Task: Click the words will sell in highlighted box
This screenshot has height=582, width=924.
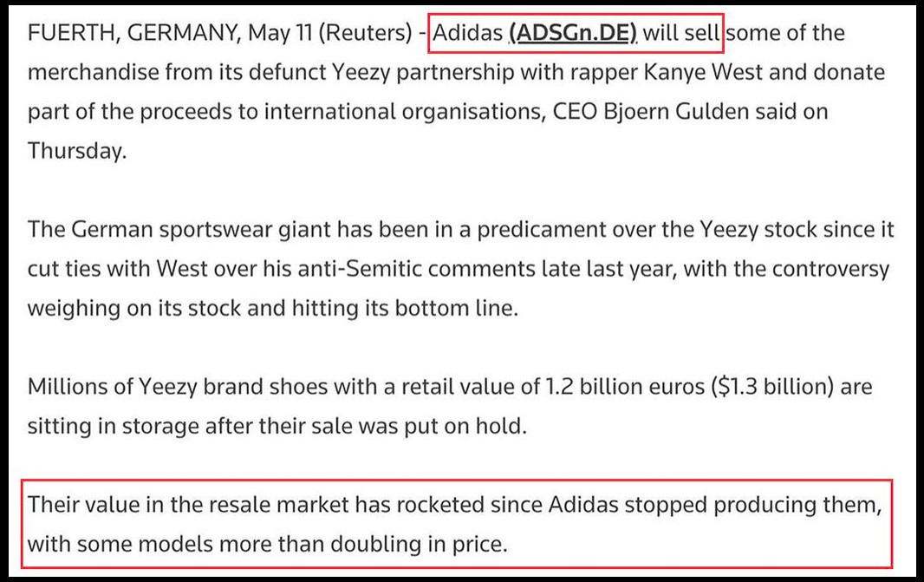Action: coord(681,32)
